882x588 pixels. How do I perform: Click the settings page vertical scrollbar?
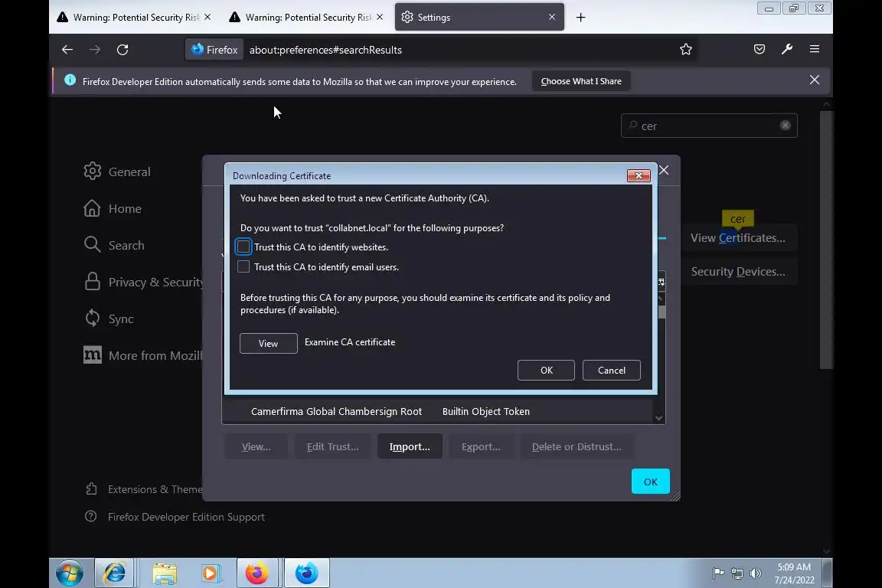[826, 239]
